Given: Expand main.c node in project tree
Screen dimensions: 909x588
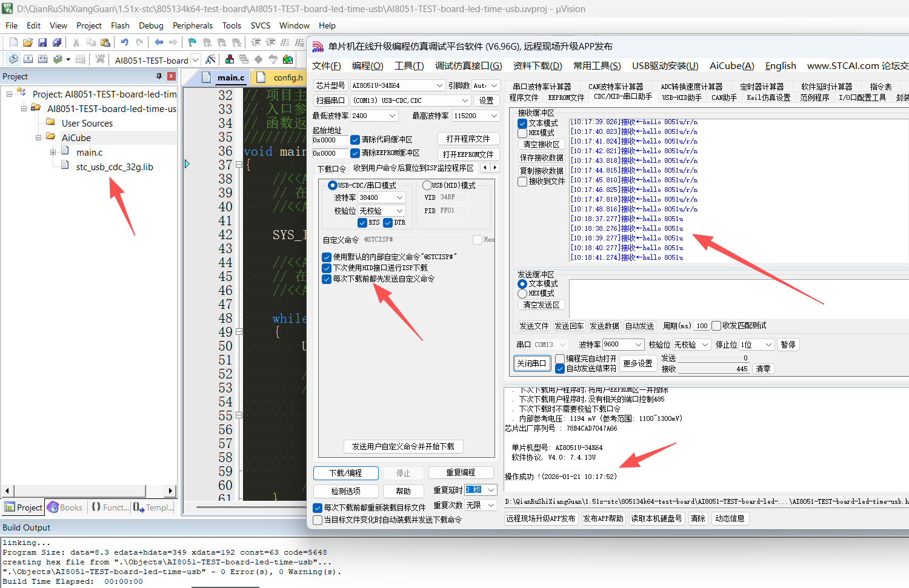Looking at the screenshot, I should click(x=53, y=153).
